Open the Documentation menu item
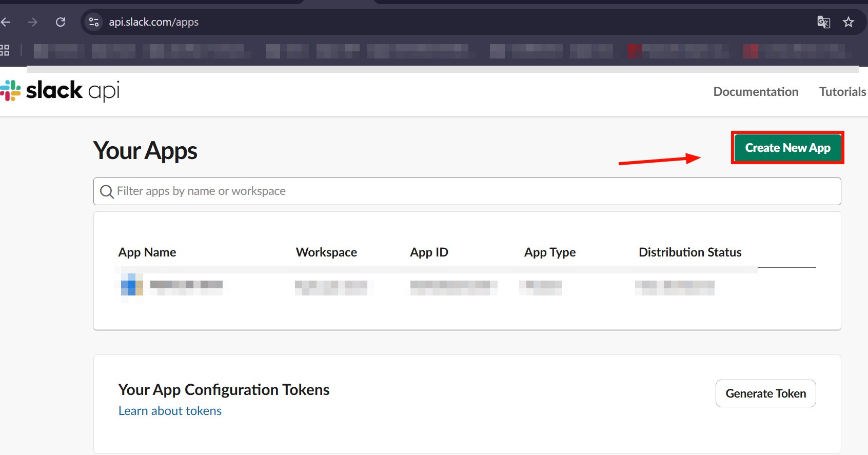Viewport: 868px width, 455px height. 756,92
